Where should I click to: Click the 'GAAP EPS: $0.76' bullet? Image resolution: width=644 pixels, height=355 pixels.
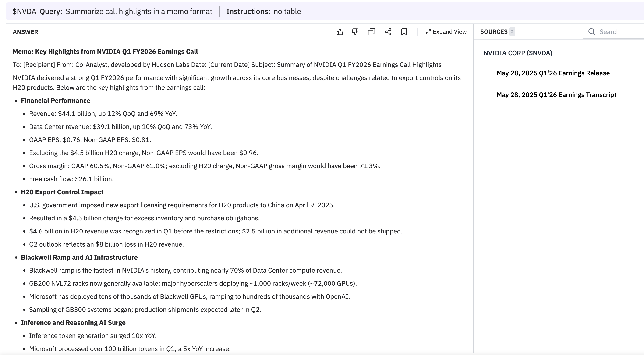point(90,140)
